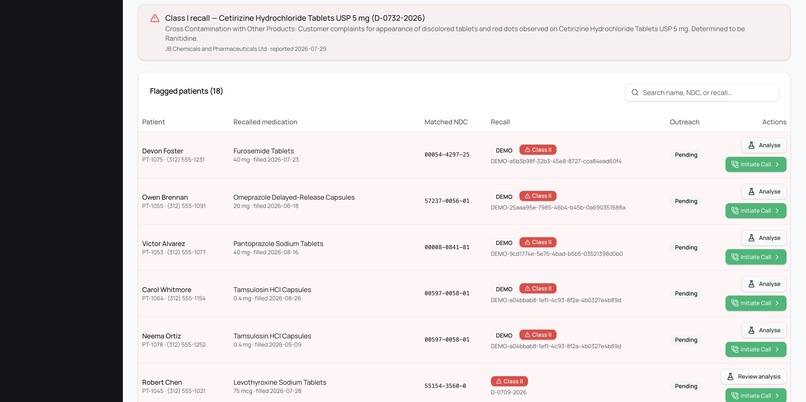The height and width of the screenshot is (402, 806).
Task: Select patient name Neema Ortiz
Action: (x=161, y=336)
